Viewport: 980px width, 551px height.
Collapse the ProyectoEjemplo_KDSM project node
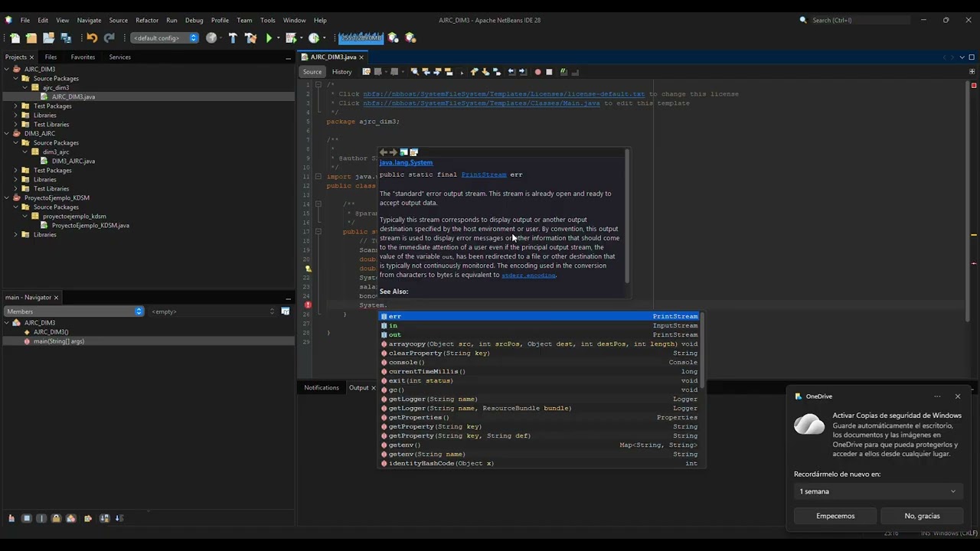7,197
